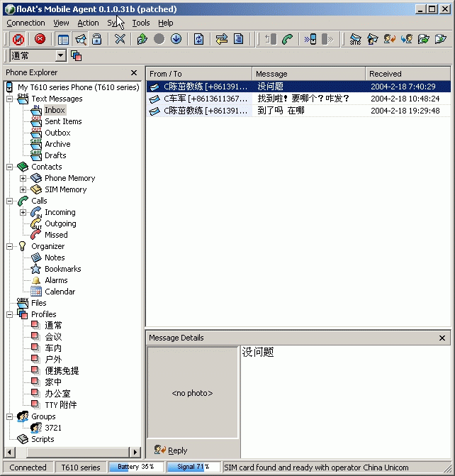Click the blue down-arrow download icon

[x=176, y=39]
